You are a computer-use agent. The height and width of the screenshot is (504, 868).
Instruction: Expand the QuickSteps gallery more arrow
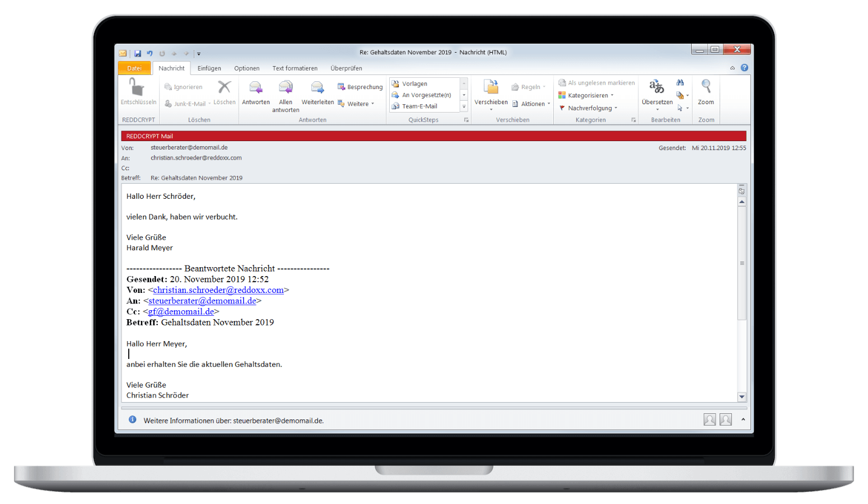pos(464,106)
